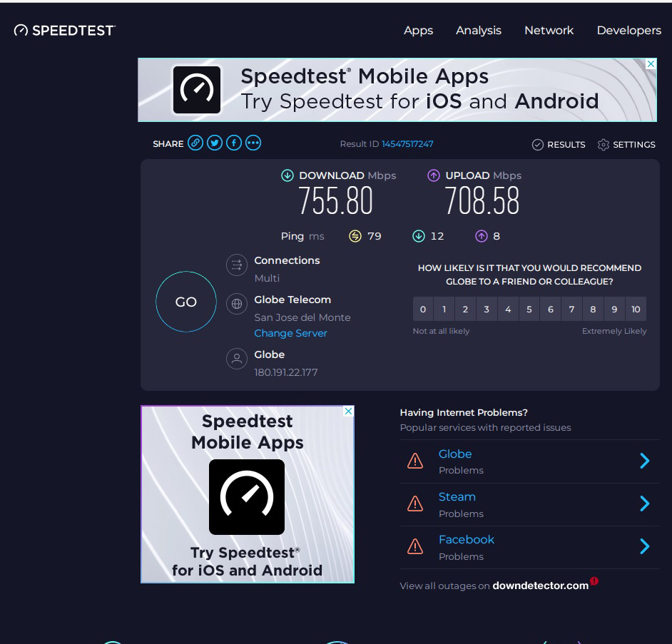The image size is (672, 644).
Task: Open the RESULTS page
Action: [559, 145]
